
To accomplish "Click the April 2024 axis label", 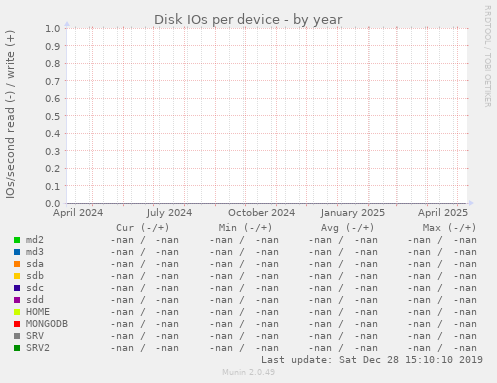I will [x=78, y=213].
